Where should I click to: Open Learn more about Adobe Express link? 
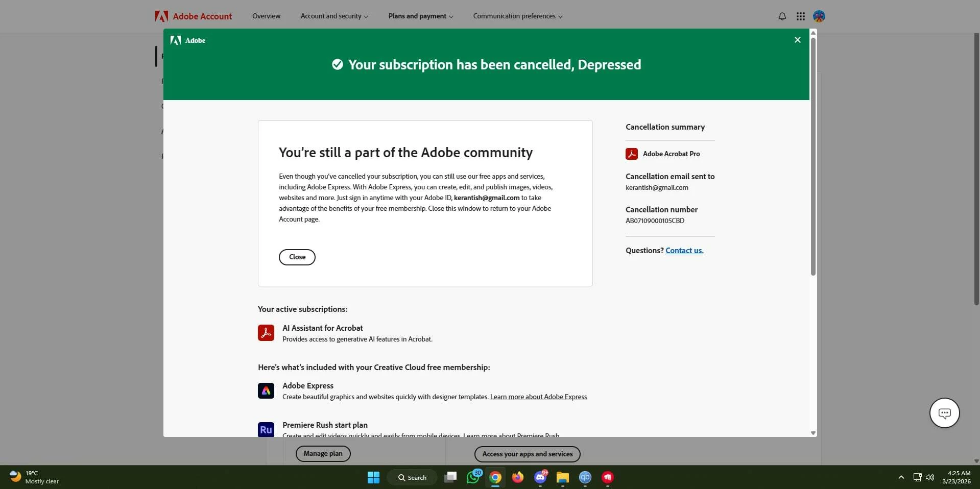[x=538, y=397]
